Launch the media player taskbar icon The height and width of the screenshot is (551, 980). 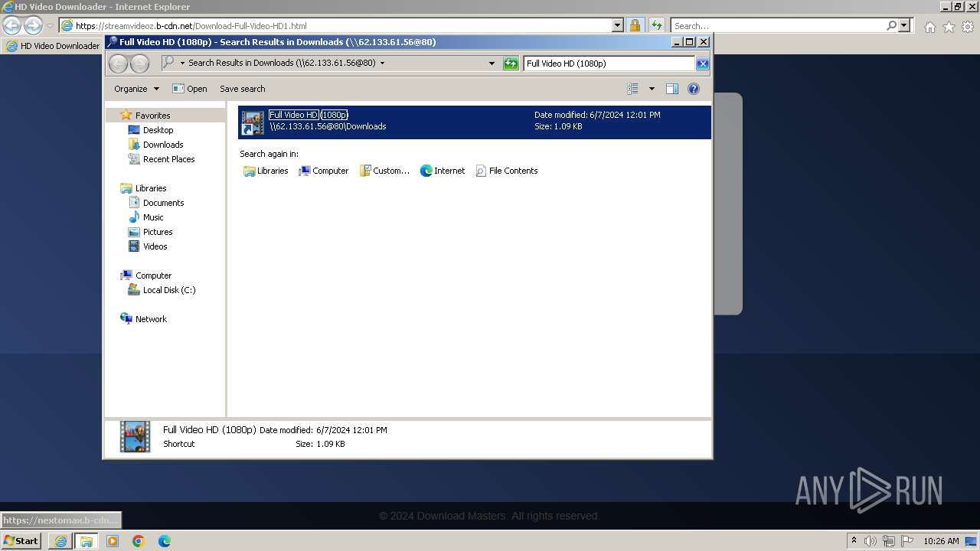pos(113,541)
